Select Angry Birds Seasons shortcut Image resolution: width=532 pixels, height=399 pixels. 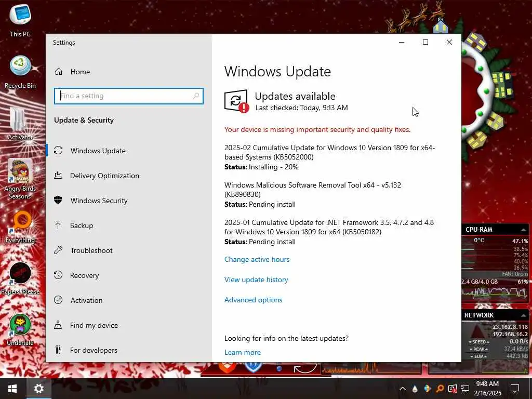coord(20,179)
